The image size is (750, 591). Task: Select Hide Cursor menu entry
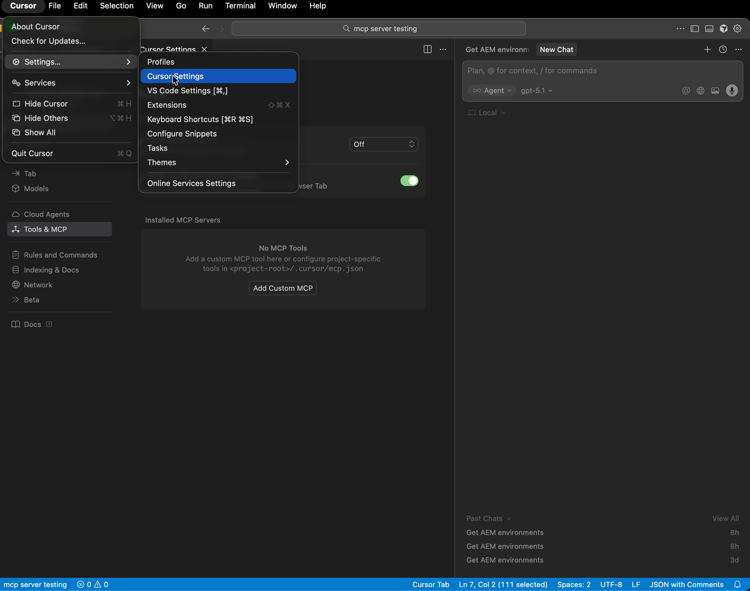(x=71, y=104)
